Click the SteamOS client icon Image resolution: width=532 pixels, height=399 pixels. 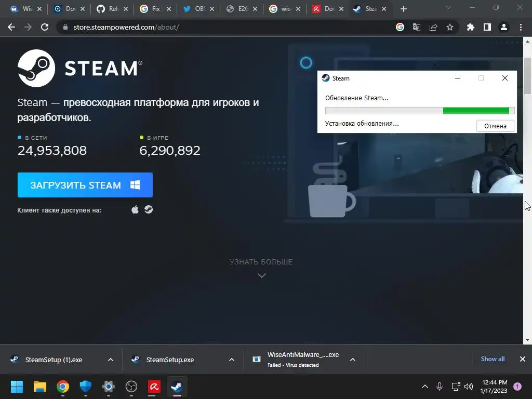[149, 210]
